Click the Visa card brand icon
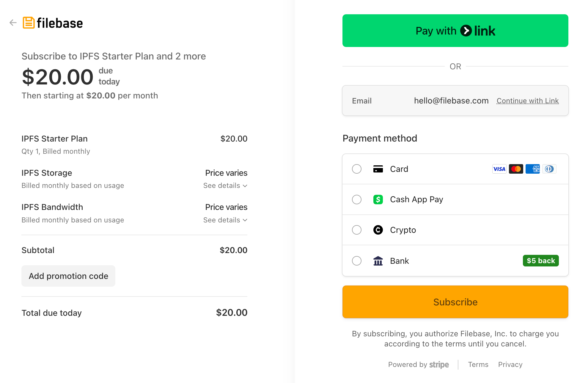588x383 pixels. click(x=499, y=169)
